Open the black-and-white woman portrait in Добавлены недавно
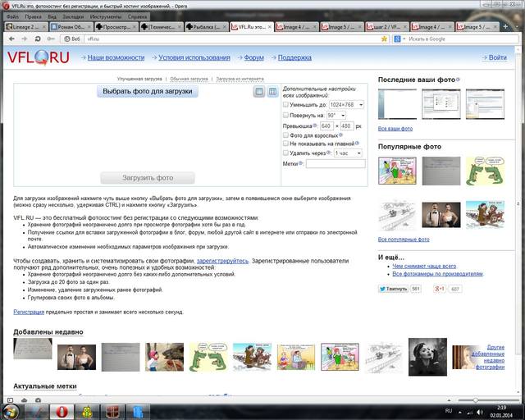Viewport: 525px width, 420px height. click(x=427, y=357)
